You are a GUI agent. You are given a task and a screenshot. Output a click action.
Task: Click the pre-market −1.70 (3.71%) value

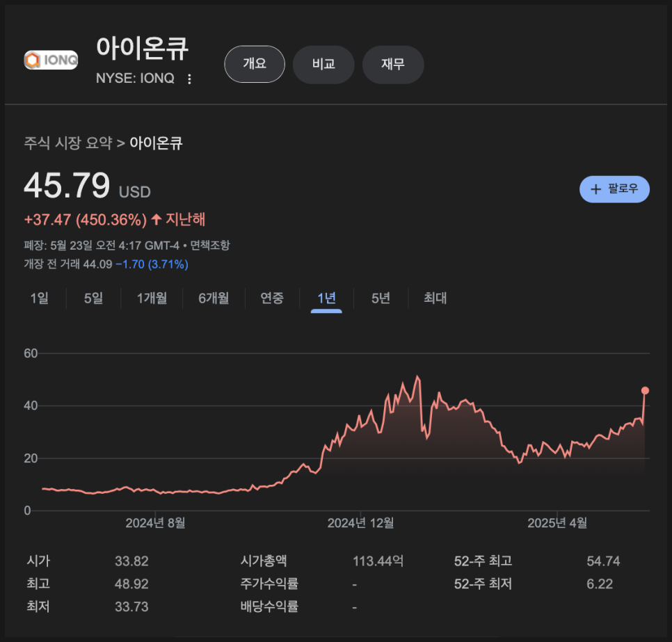coord(152,264)
